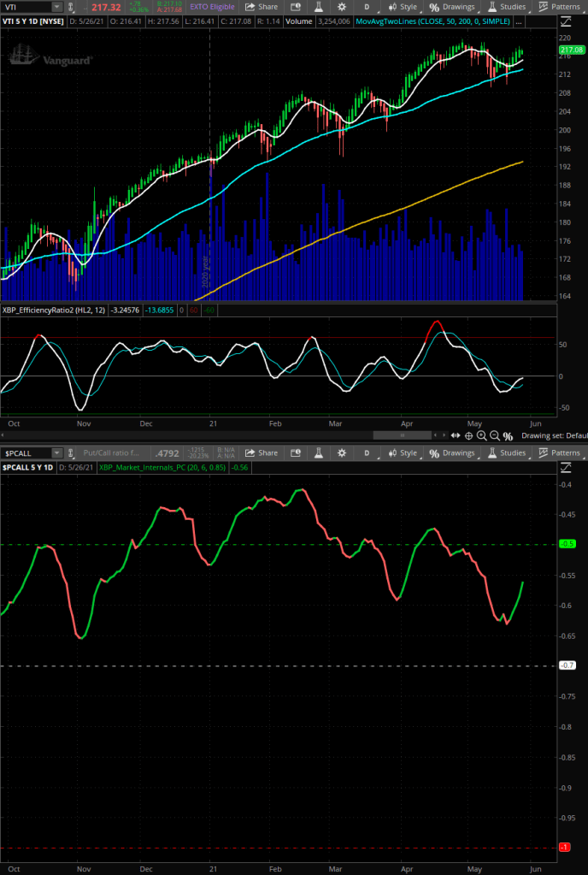Click the zoom out magnifier below the VTI chart

[494, 435]
